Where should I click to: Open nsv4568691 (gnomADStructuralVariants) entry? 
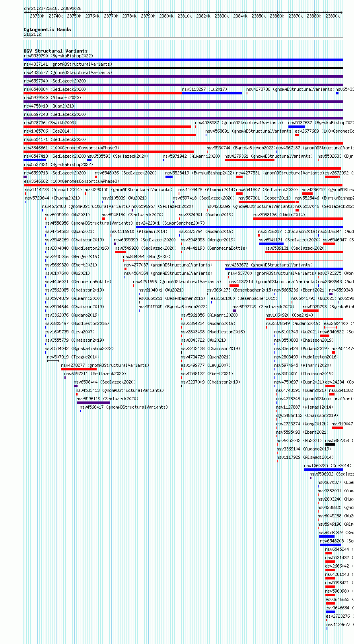249,131
